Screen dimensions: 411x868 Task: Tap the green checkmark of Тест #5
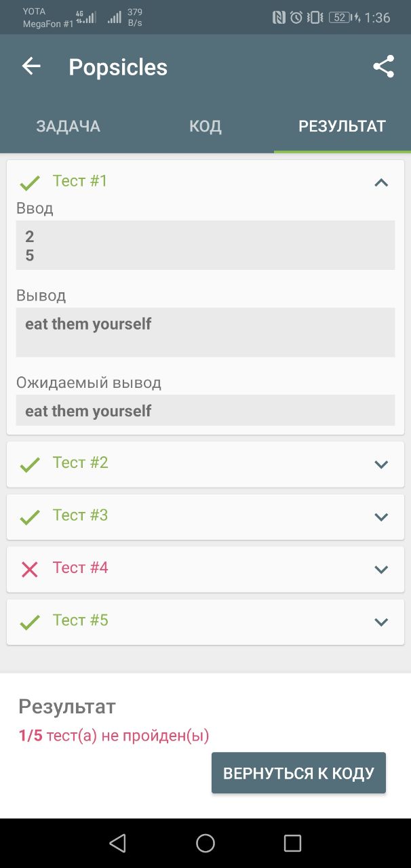coord(29,622)
